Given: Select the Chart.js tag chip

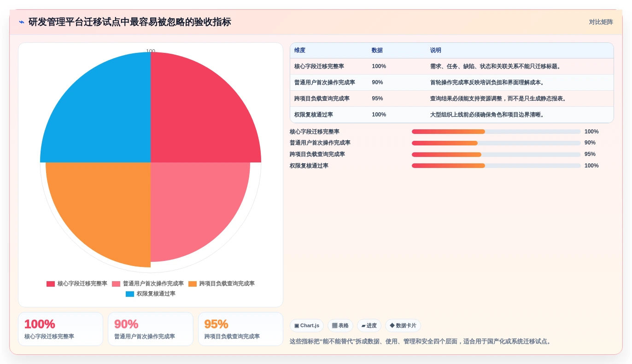Looking at the screenshot, I should tap(307, 326).
